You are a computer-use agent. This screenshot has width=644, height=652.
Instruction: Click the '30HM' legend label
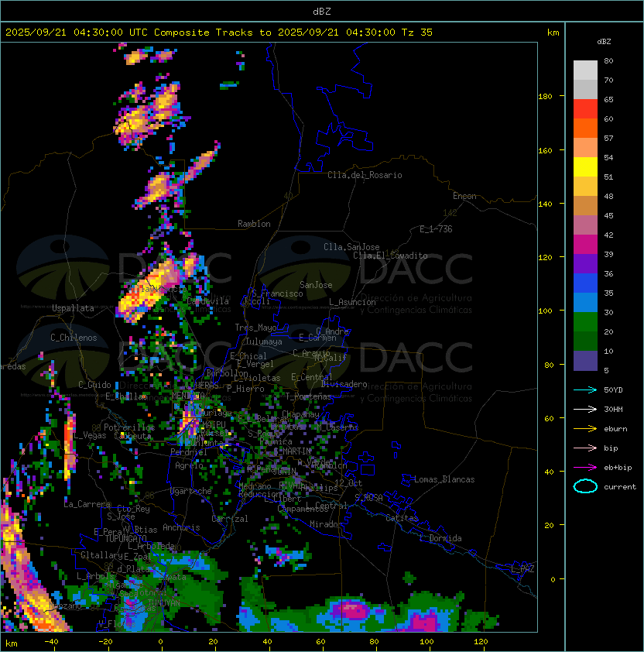click(x=613, y=409)
